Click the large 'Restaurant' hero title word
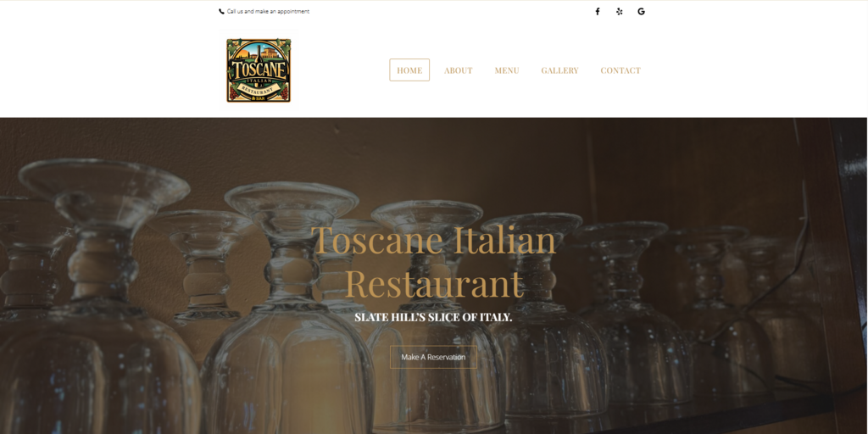 pos(434,283)
